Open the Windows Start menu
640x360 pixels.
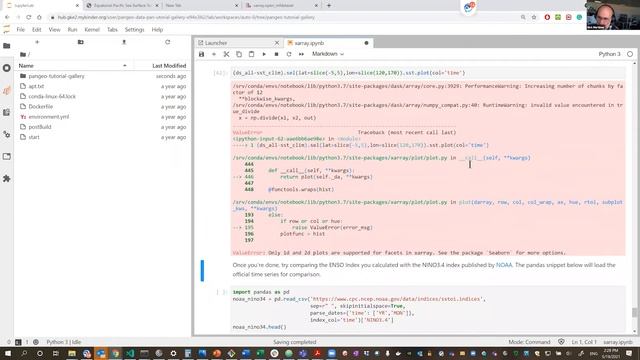point(8,353)
